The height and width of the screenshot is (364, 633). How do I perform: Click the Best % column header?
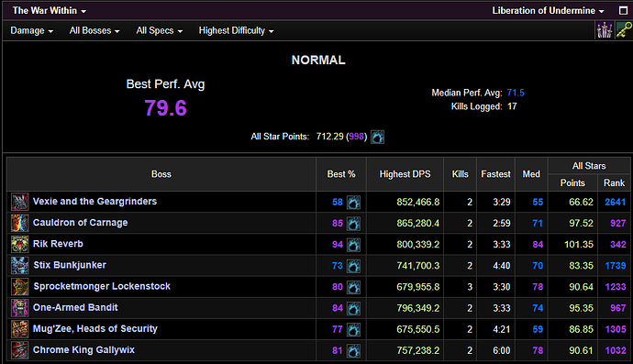(x=341, y=174)
